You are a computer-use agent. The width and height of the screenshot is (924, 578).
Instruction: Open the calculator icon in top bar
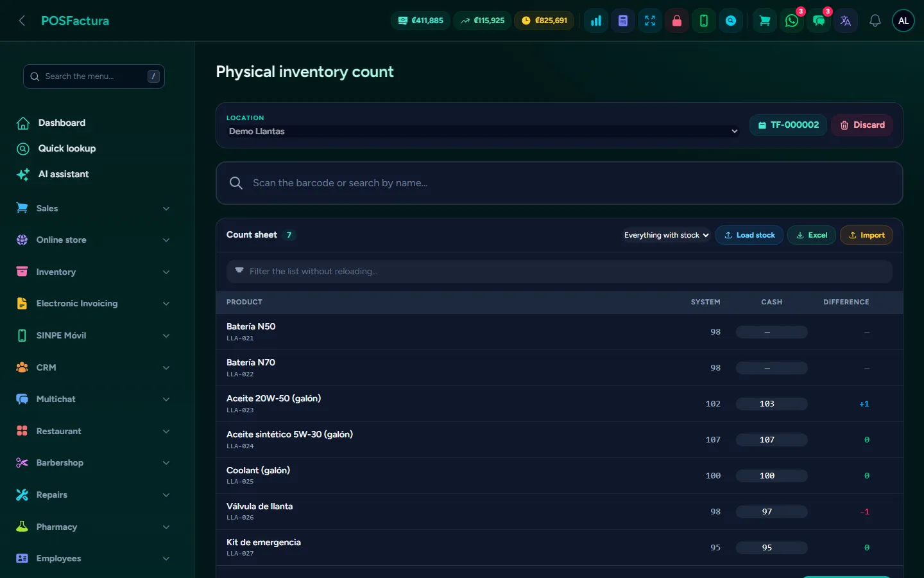point(623,21)
